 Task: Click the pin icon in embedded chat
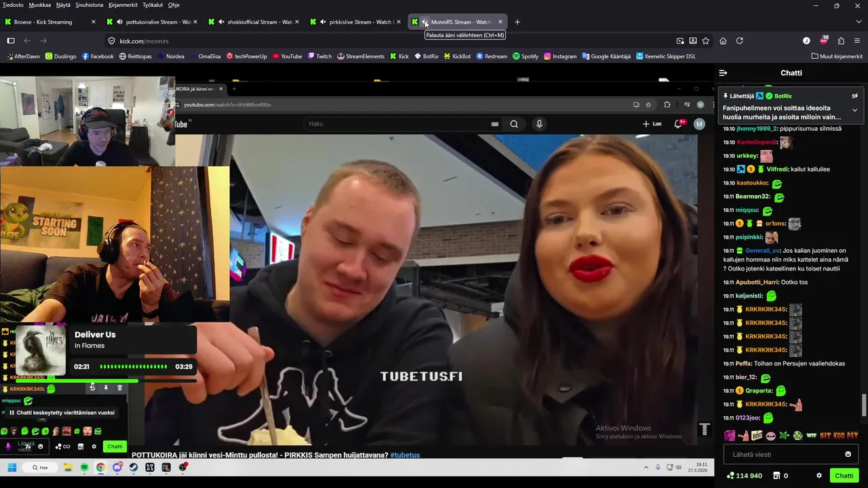click(x=106, y=388)
